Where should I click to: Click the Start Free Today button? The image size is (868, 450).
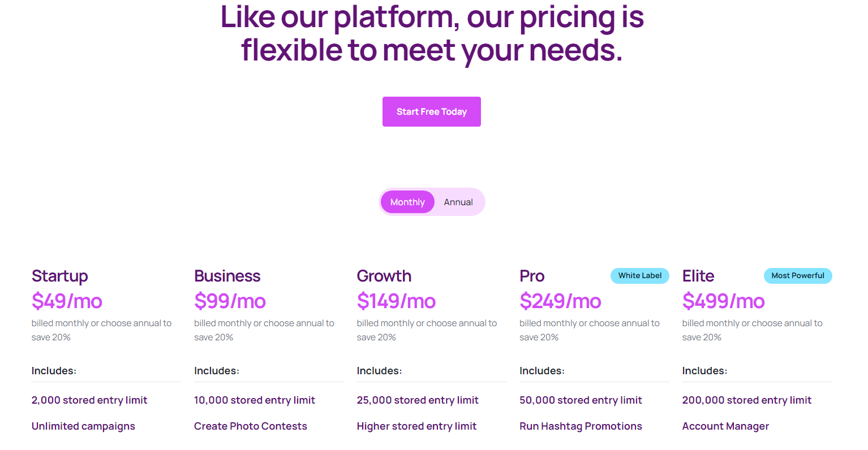pos(431,111)
